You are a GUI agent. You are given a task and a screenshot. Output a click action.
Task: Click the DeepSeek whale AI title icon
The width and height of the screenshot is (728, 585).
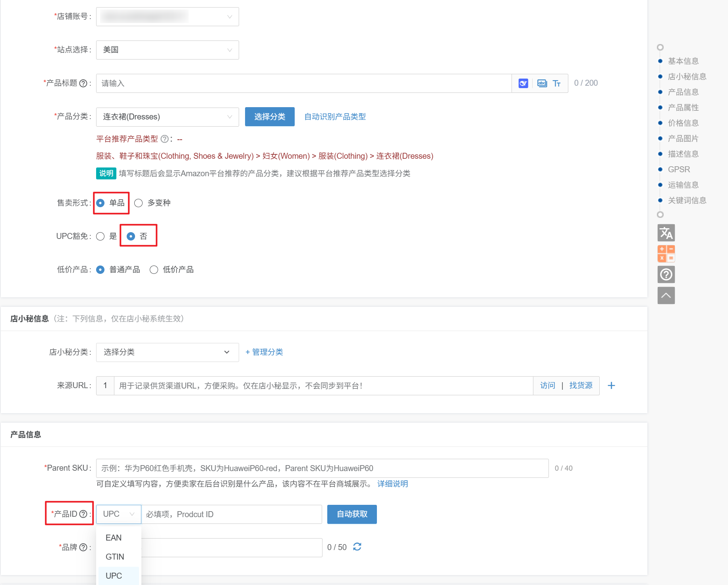(x=523, y=83)
